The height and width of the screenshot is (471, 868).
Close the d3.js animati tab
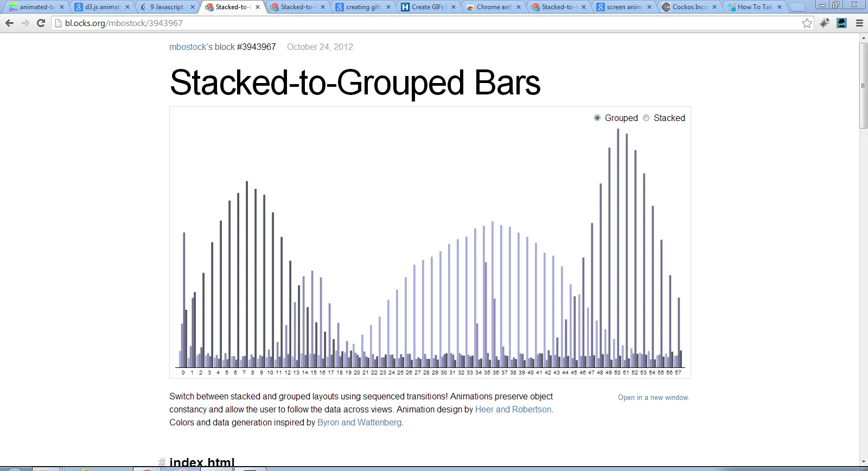[x=127, y=7]
